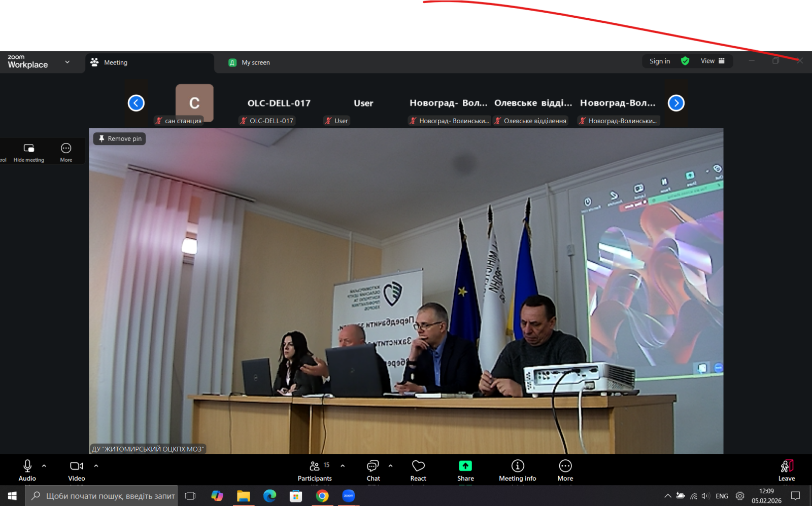Open Google Chrome from the taskbar
Screen dimensions: 812x506
[322, 496]
